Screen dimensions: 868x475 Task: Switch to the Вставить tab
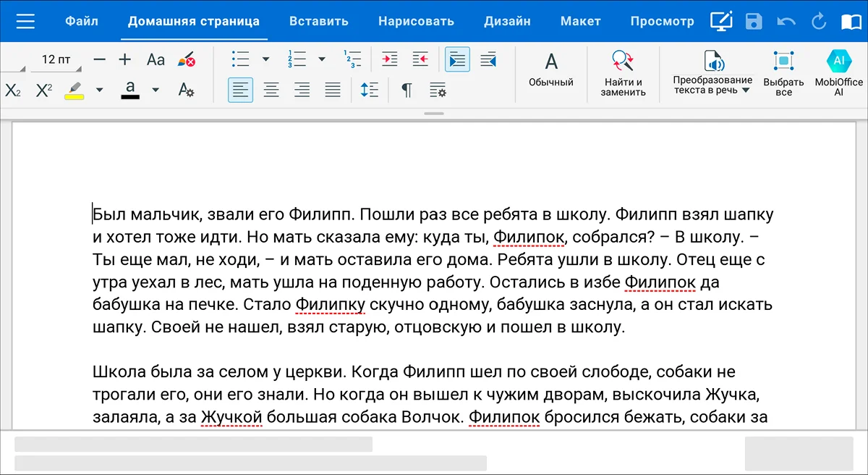click(318, 21)
